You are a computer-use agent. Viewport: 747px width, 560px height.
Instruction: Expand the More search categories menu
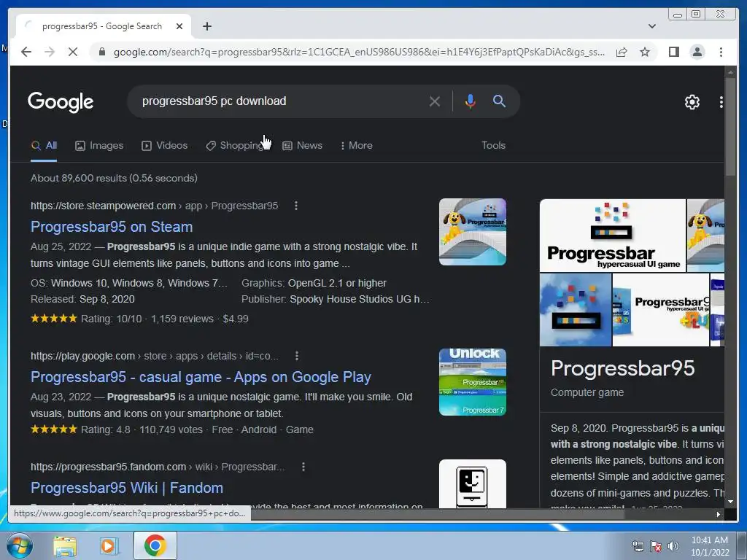pos(356,145)
